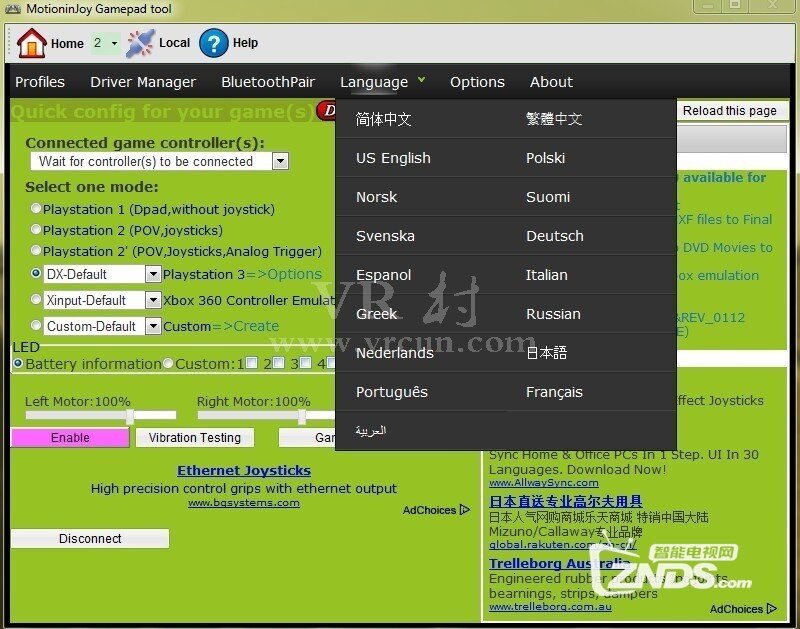The width and height of the screenshot is (800, 629).
Task: Open www.trelleborg.com.au link
Action: (550, 607)
